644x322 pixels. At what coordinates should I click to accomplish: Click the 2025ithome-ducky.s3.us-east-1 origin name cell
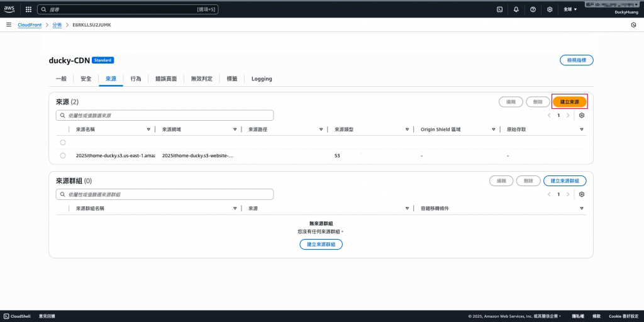click(x=116, y=156)
